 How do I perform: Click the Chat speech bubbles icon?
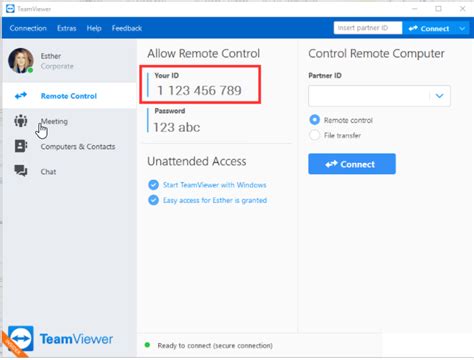[21, 171]
